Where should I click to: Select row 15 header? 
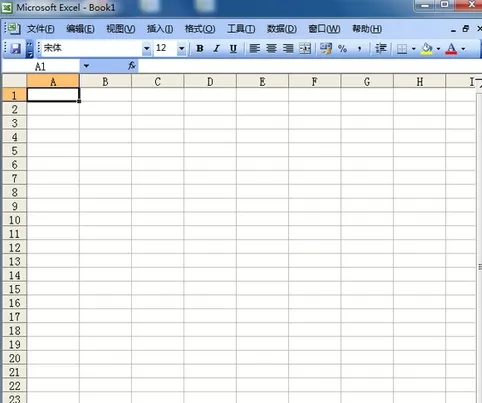14,289
